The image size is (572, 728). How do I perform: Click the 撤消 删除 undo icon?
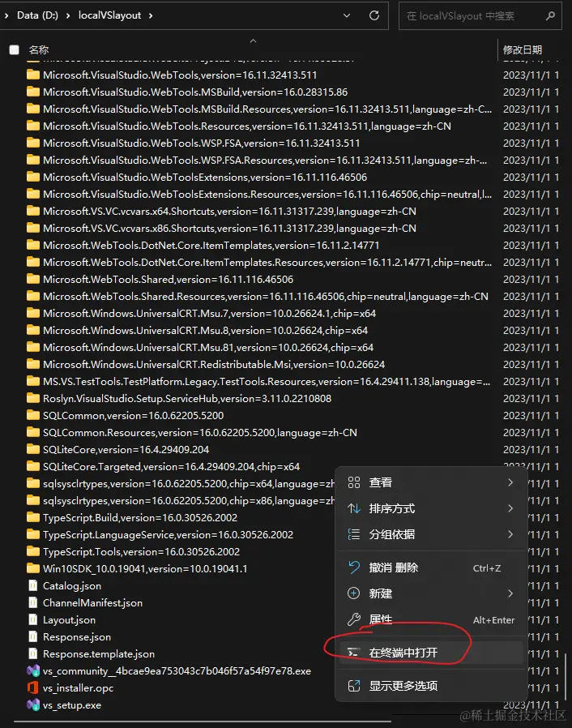coord(354,567)
